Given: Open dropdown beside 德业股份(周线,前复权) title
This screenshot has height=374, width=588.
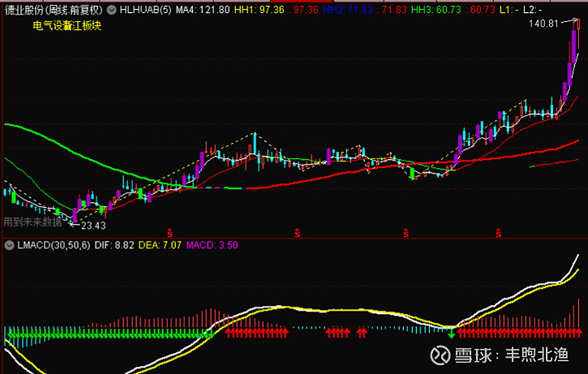Looking at the screenshot, I should (x=111, y=10).
